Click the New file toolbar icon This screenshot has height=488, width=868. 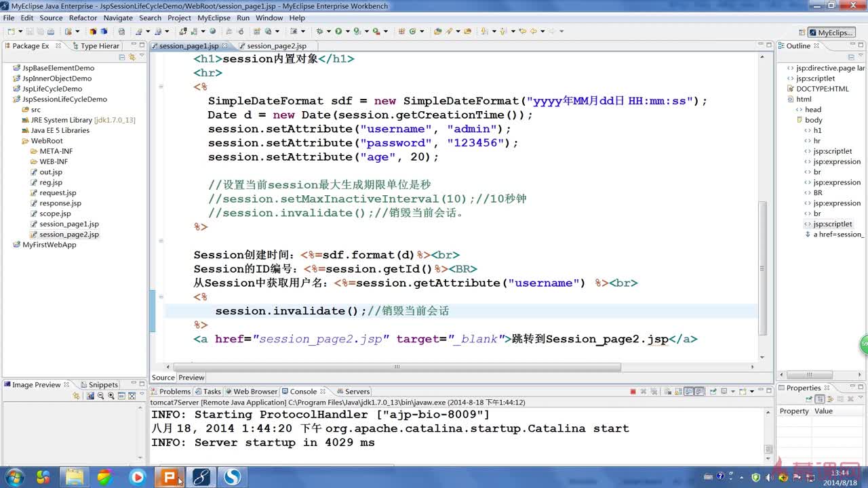click(x=11, y=31)
